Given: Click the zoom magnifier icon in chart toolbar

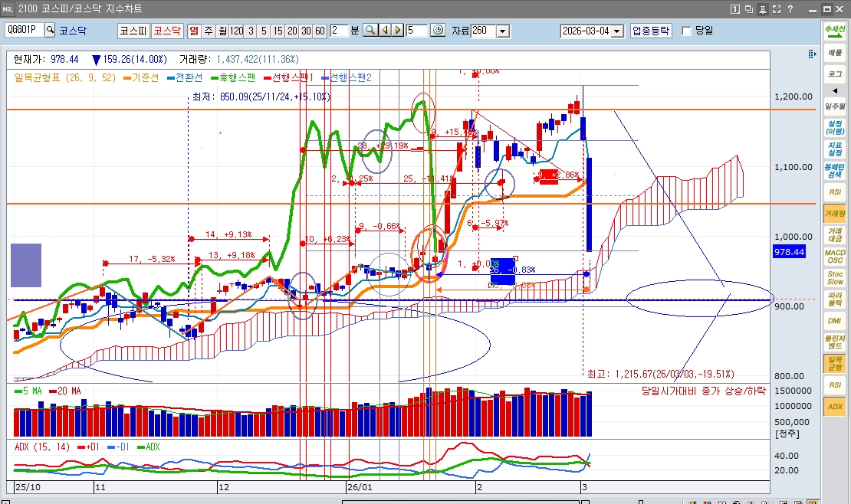Looking at the screenshot, I should [370, 31].
